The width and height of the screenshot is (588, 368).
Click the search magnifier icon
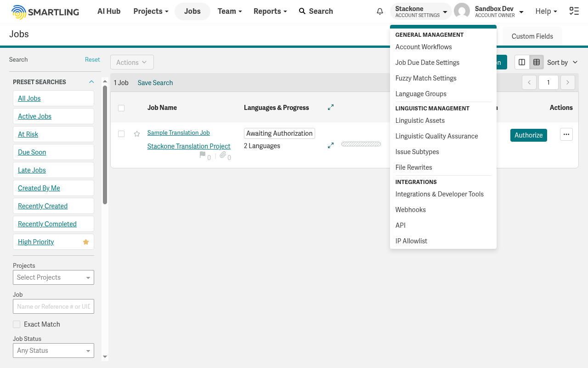point(302,11)
